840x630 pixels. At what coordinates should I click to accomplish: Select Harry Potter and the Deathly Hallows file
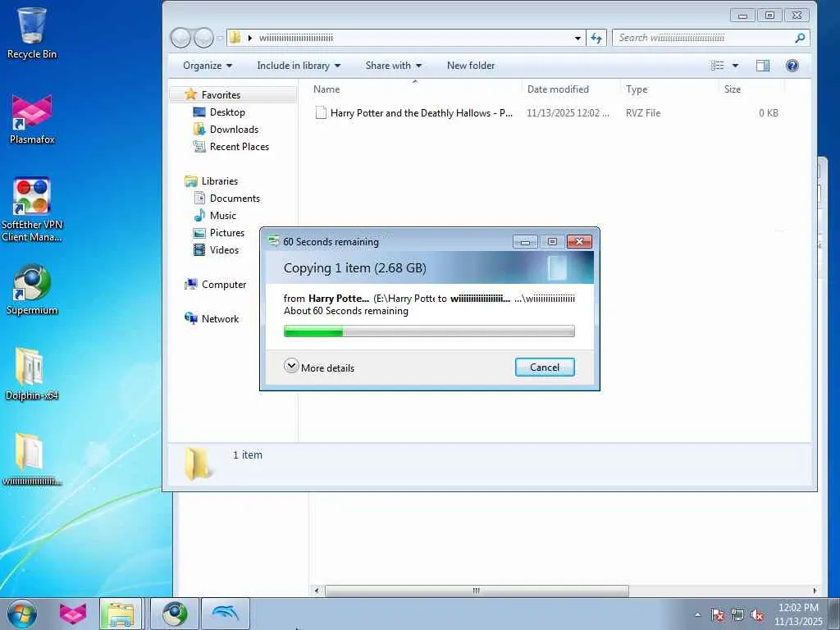(x=421, y=112)
